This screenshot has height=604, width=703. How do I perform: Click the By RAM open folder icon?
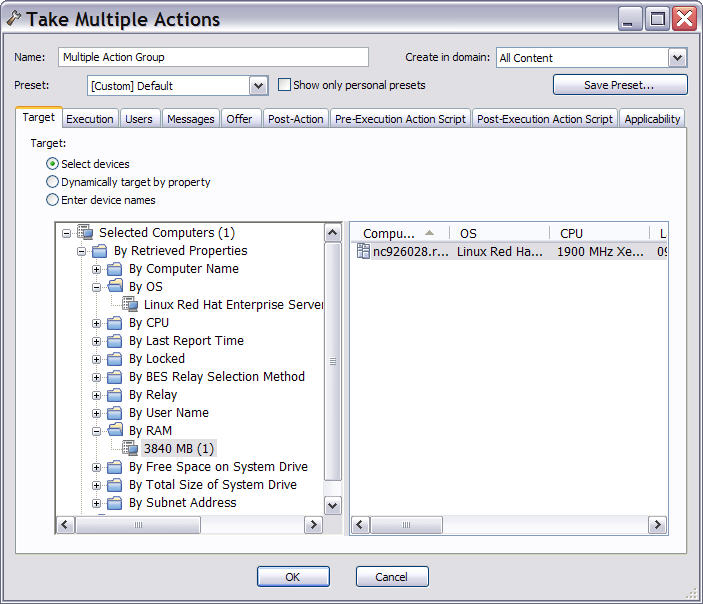pyautogui.click(x=115, y=430)
